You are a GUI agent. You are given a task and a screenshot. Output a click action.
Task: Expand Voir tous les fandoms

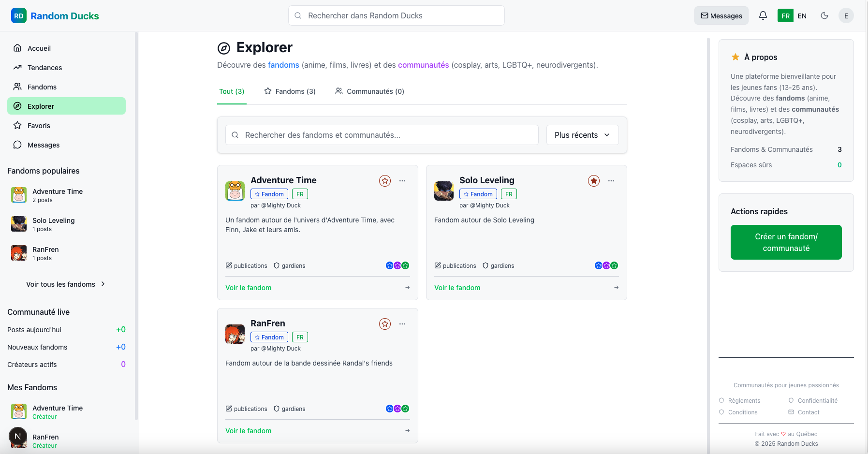tap(66, 284)
